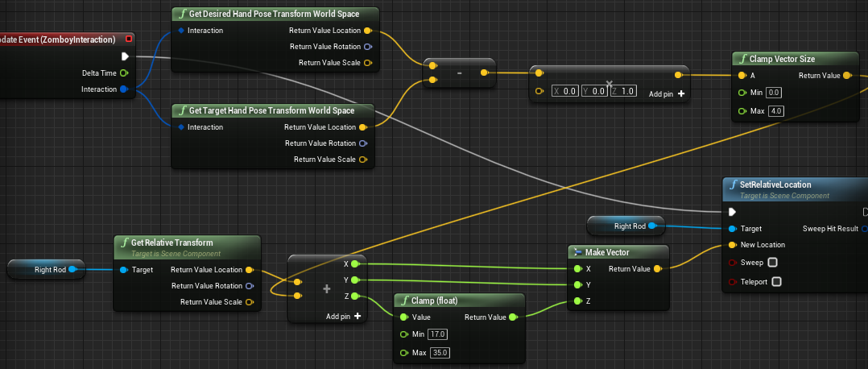Click the Clamp float Min value 17.0
This screenshot has height=369, width=868.
tap(437, 334)
